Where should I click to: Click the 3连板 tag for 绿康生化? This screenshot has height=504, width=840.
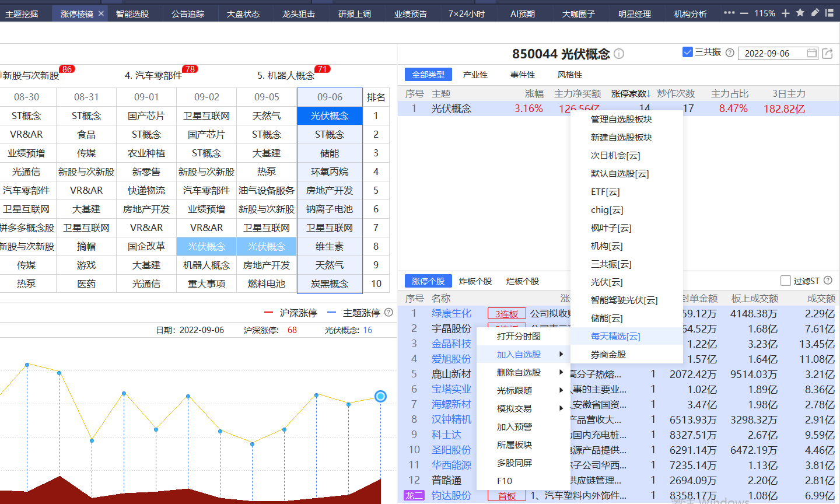507,314
